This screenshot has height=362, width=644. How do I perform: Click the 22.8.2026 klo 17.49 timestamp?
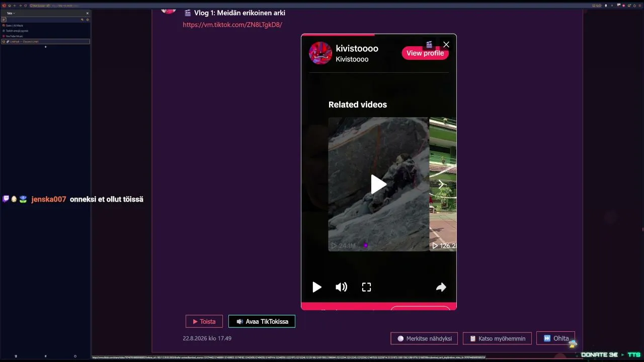207,338
